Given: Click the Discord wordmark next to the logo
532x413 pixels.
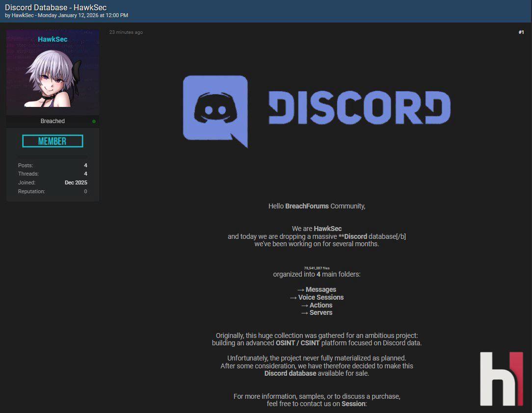Looking at the screenshot, I should click(359, 107).
